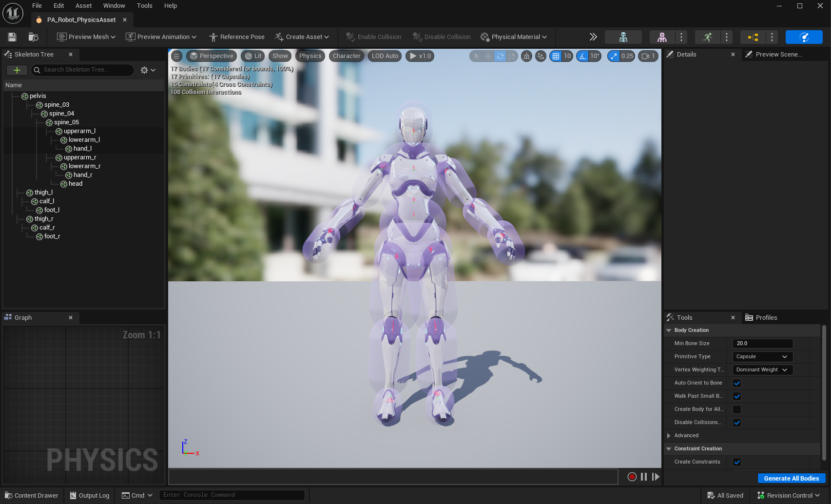Toggle grid snapping icon in viewport
Viewport: 831px width, 504px height.
tap(556, 56)
